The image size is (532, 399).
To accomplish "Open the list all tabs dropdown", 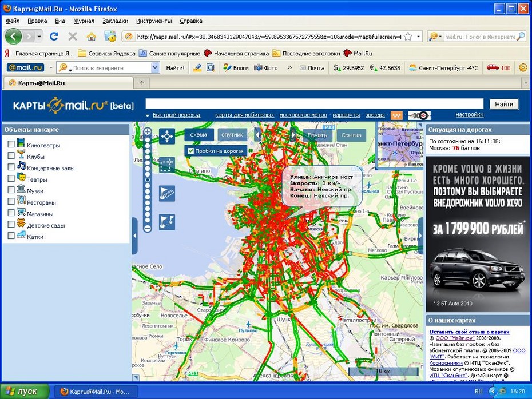I will tap(526, 83).
